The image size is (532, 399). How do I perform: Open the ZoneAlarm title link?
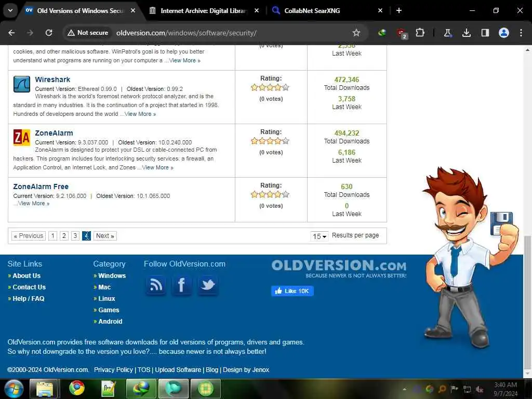pyautogui.click(x=54, y=133)
